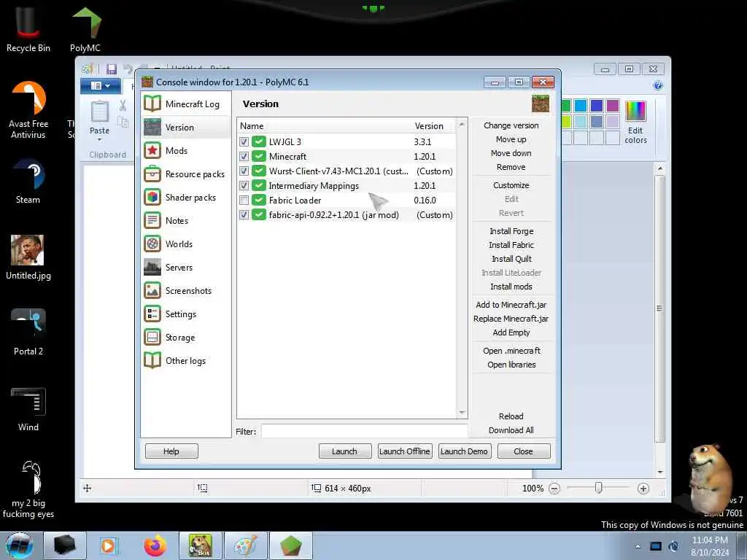747x560 pixels.
Task: Click Remove in the version actions
Action: pos(511,167)
